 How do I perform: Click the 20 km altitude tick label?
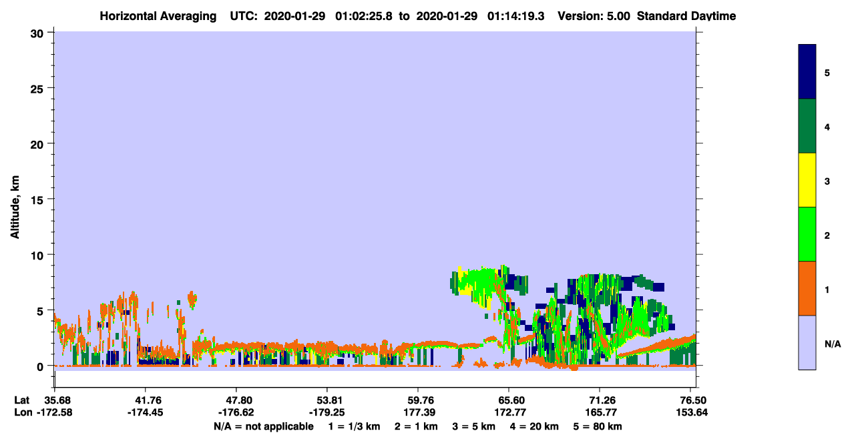point(37,143)
